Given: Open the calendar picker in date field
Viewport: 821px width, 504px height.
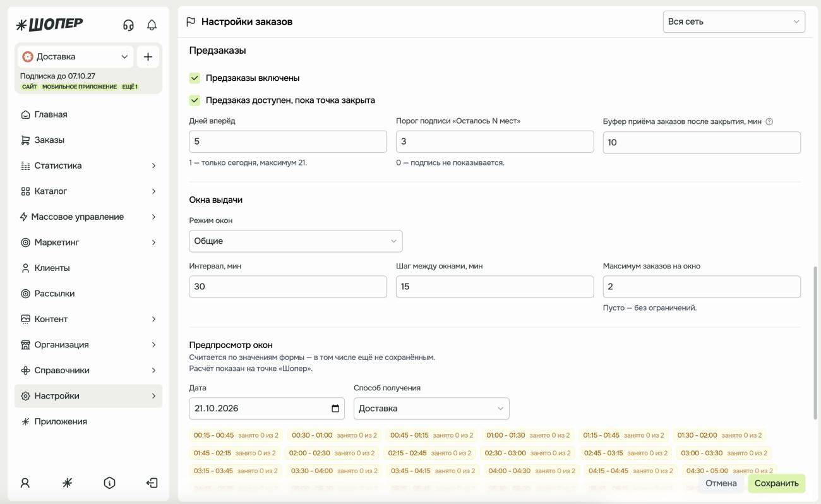Looking at the screenshot, I should (335, 409).
